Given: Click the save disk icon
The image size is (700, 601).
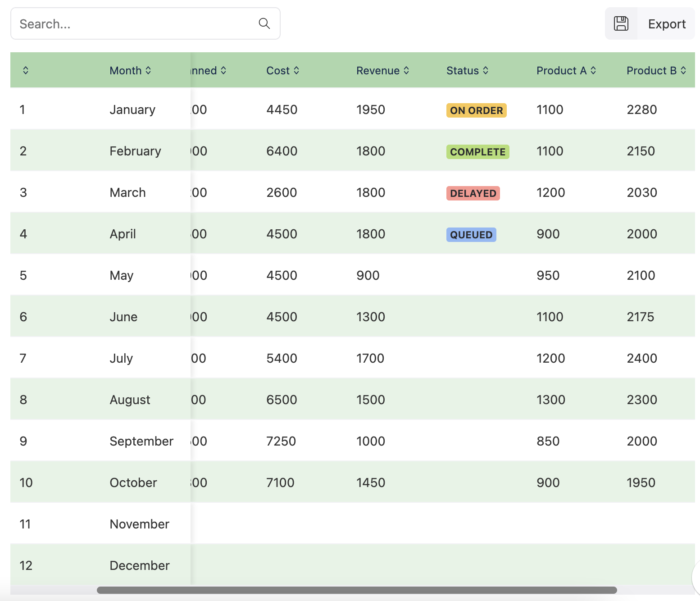Looking at the screenshot, I should tap(621, 23).
